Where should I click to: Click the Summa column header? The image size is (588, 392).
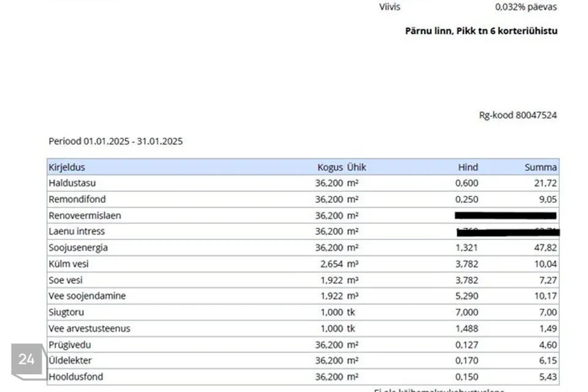click(540, 167)
